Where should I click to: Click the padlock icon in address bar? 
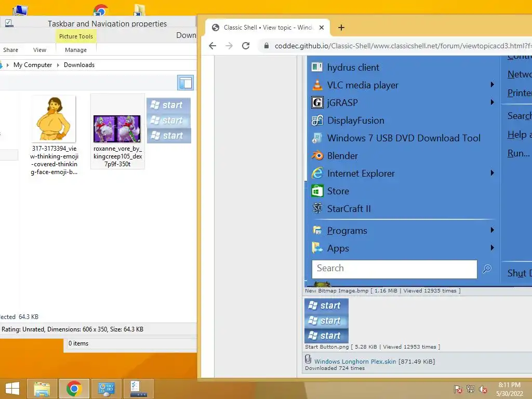click(267, 46)
